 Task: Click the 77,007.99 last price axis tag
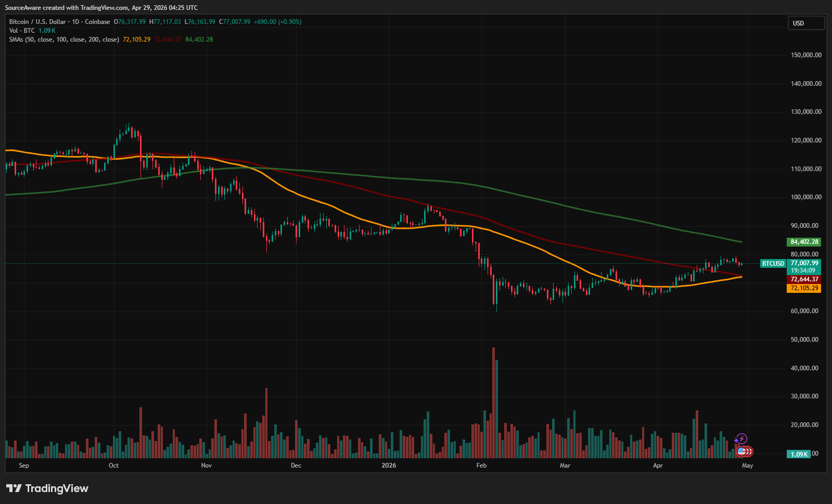[804, 263]
